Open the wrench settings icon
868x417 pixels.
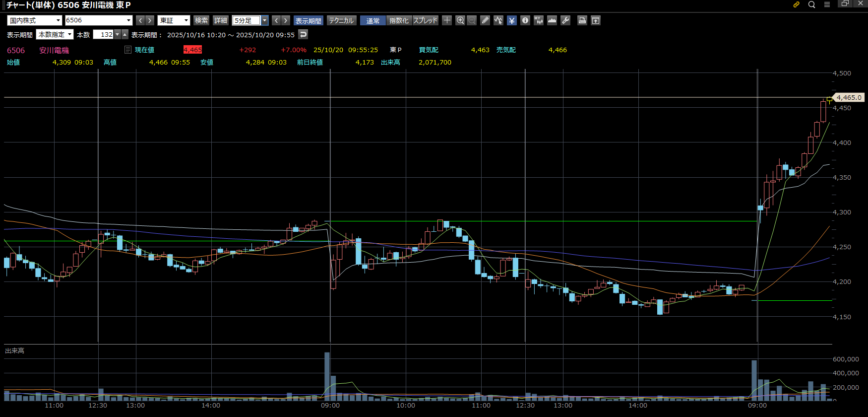565,20
